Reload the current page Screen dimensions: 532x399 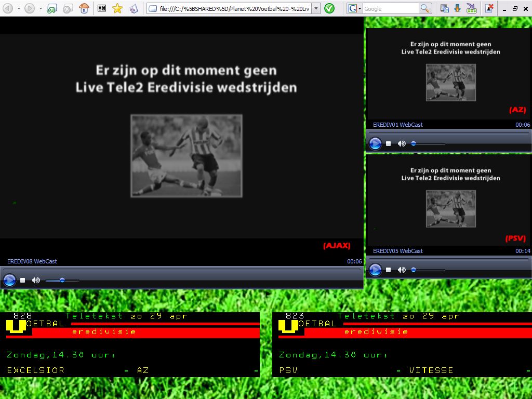click(52, 8)
